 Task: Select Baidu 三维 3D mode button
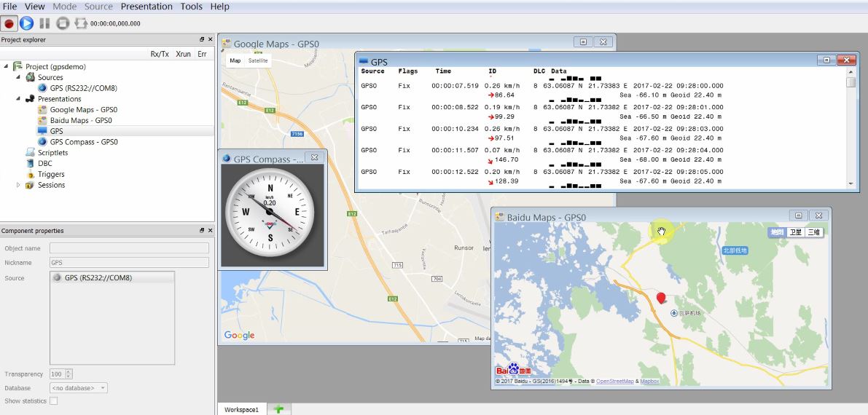[814, 232]
